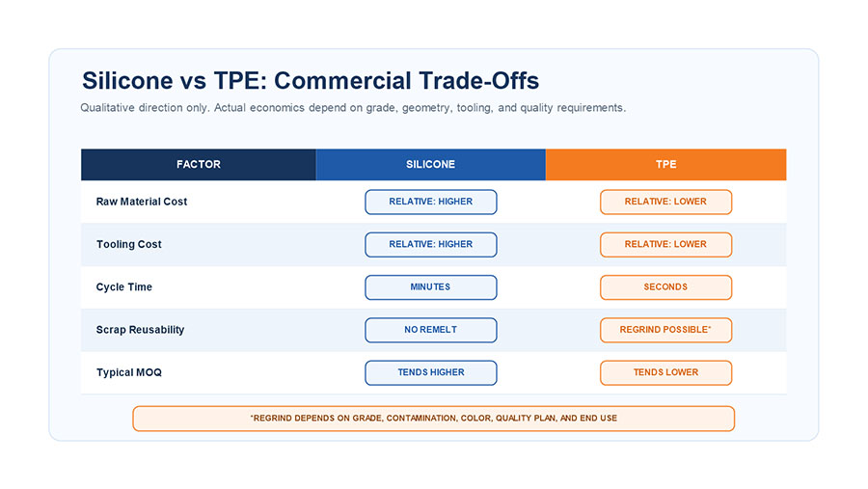
Task: Select the TPE RELATIVE: LOWER raw material pill
Action: [665, 202]
